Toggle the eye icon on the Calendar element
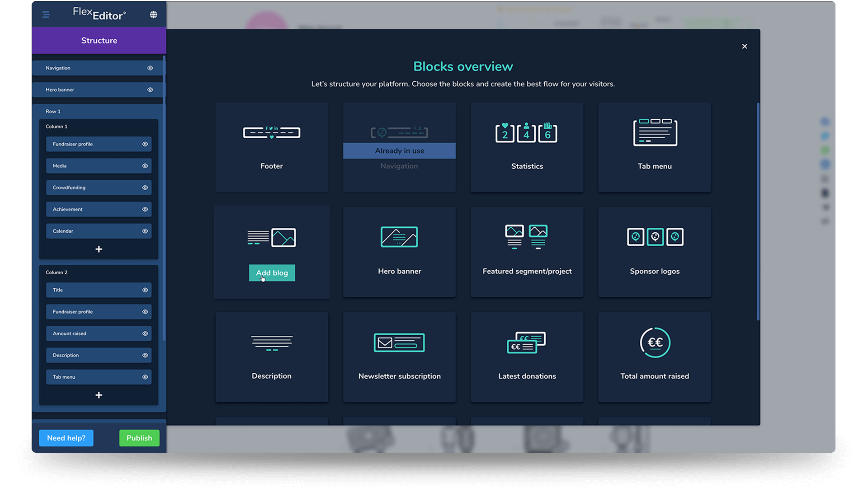The width and height of the screenshot is (868, 488). (145, 231)
